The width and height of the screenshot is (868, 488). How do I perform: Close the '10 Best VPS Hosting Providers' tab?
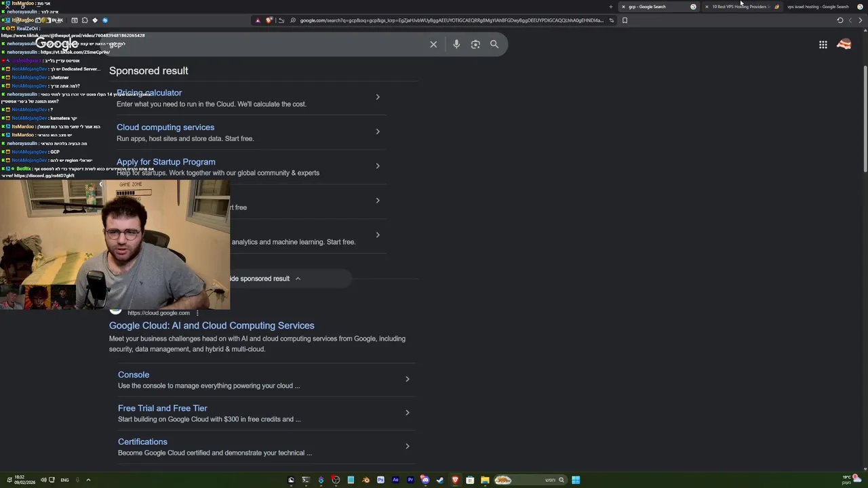tap(707, 7)
